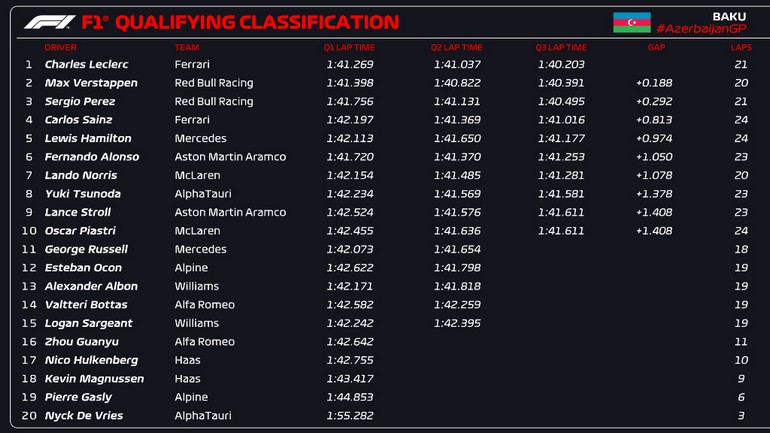Click the Azerbaijan flag icon
770x433 pixels.
[x=631, y=22]
